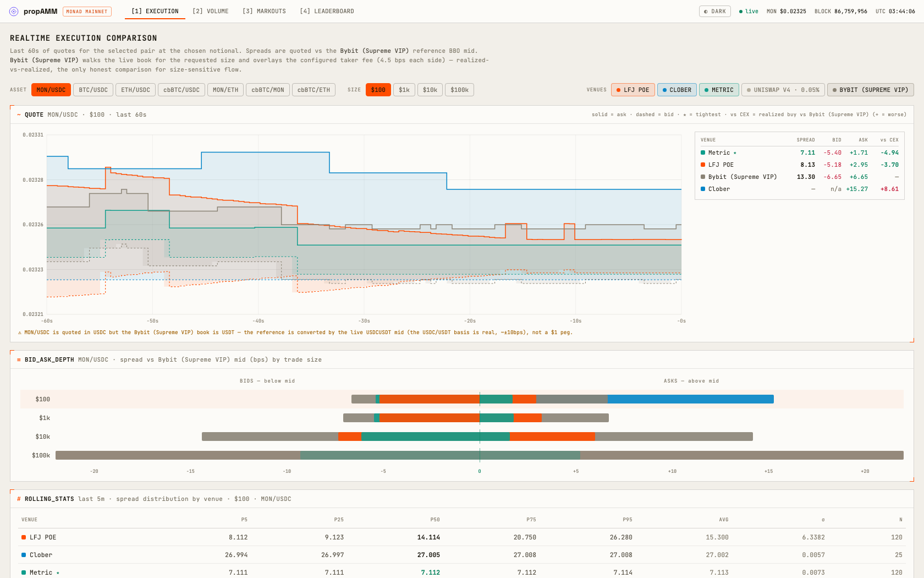Click the $100 depth bar row label

click(x=42, y=399)
